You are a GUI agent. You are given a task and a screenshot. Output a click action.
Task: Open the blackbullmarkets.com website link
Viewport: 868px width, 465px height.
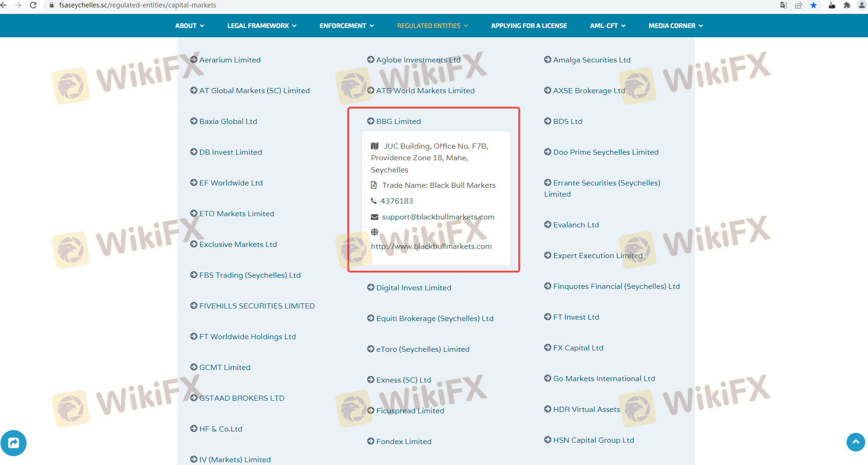click(431, 246)
